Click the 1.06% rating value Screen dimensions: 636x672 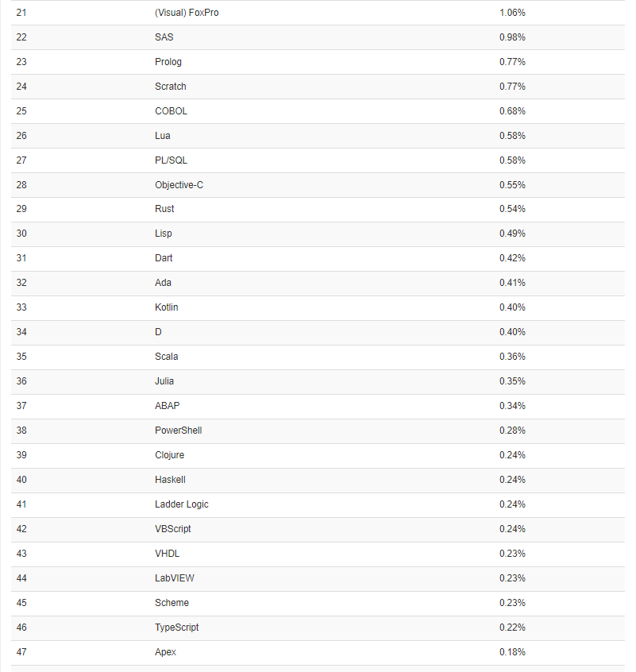point(512,13)
